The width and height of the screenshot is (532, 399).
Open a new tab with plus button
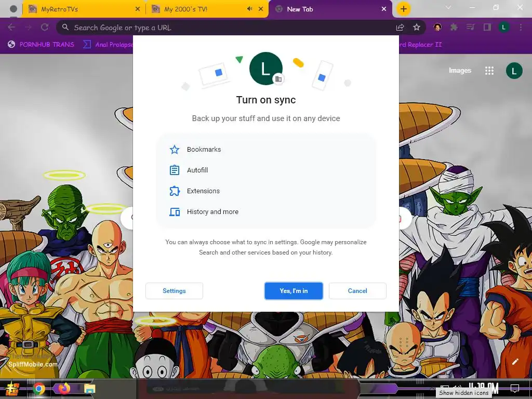pyautogui.click(x=403, y=9)
